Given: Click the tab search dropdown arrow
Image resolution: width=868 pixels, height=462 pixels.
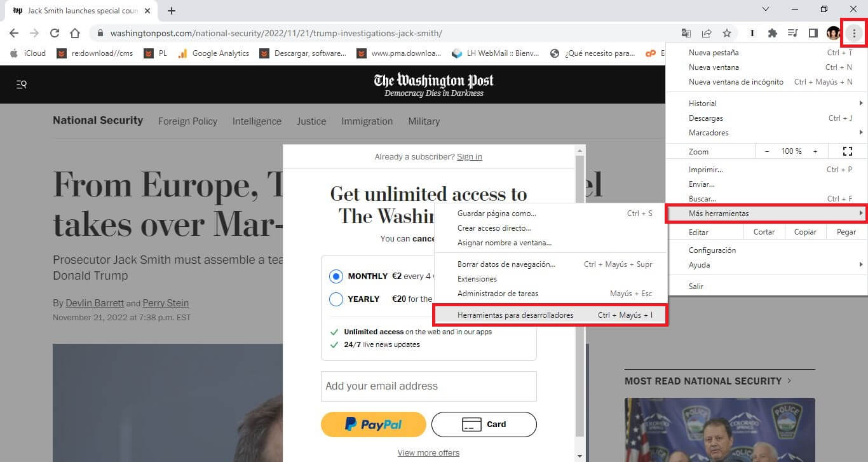Looking at the screenshot, I should tap(766, 10).
